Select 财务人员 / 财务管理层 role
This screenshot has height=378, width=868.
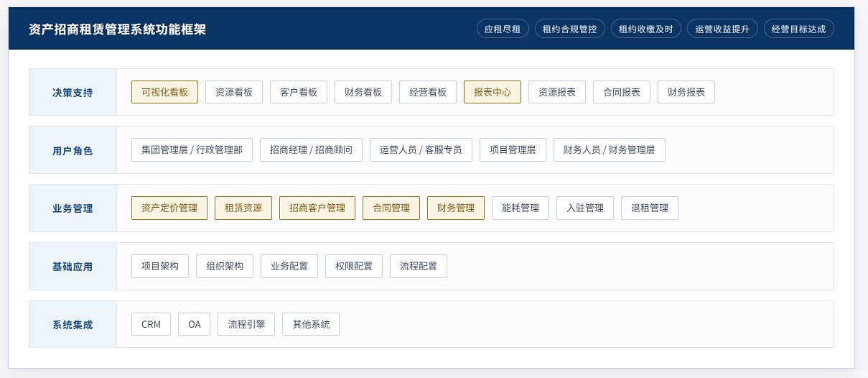pos(610,150)
